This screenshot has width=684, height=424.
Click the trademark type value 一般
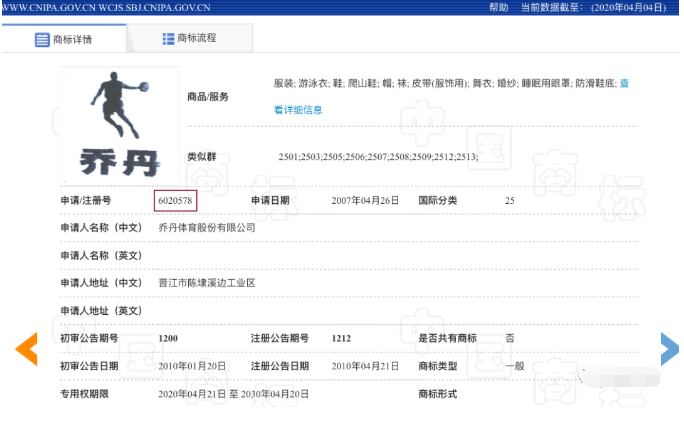point(515,366)
